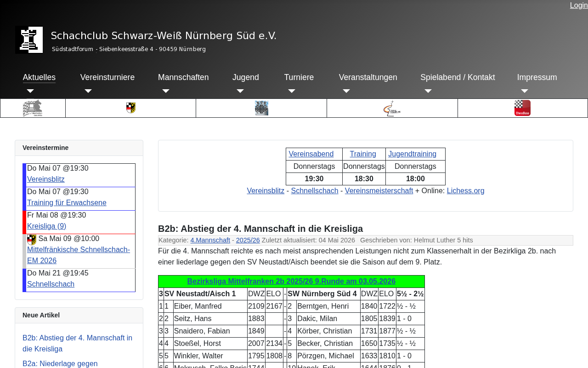Image resolution: width=588 pixels, height=368 pixels.
Task: Expand the Vereinsturniere dropdown arrow
Action: pyautogui.click(x=88, y=91)
